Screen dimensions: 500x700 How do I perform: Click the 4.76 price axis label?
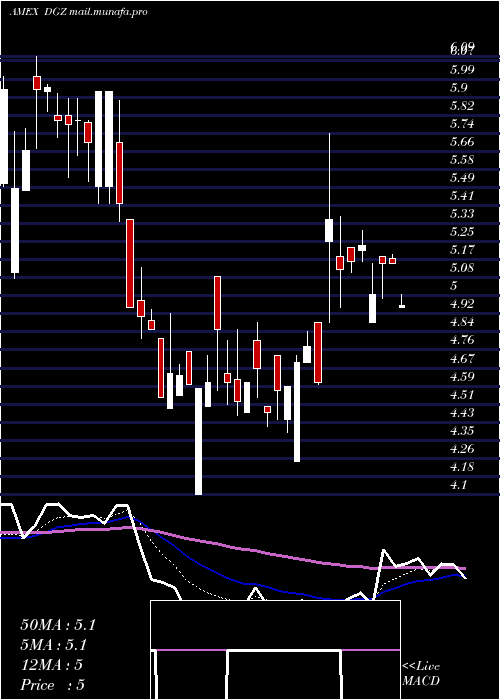[462, 340]
